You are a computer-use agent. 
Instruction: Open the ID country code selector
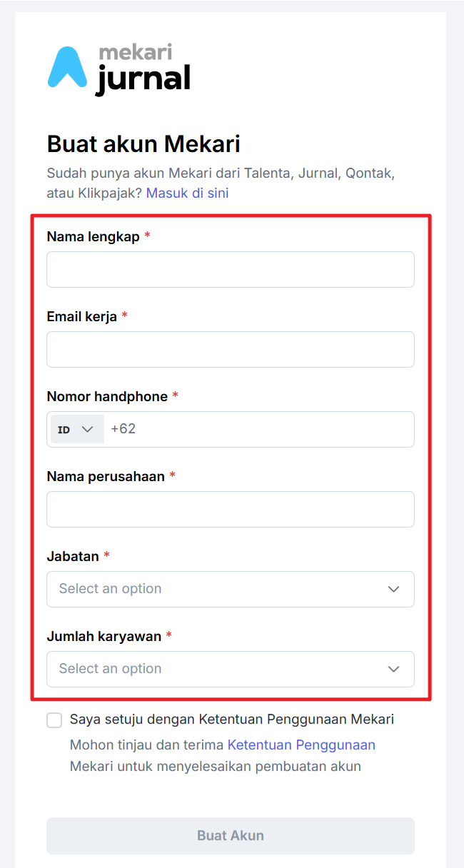pos(76,430)
